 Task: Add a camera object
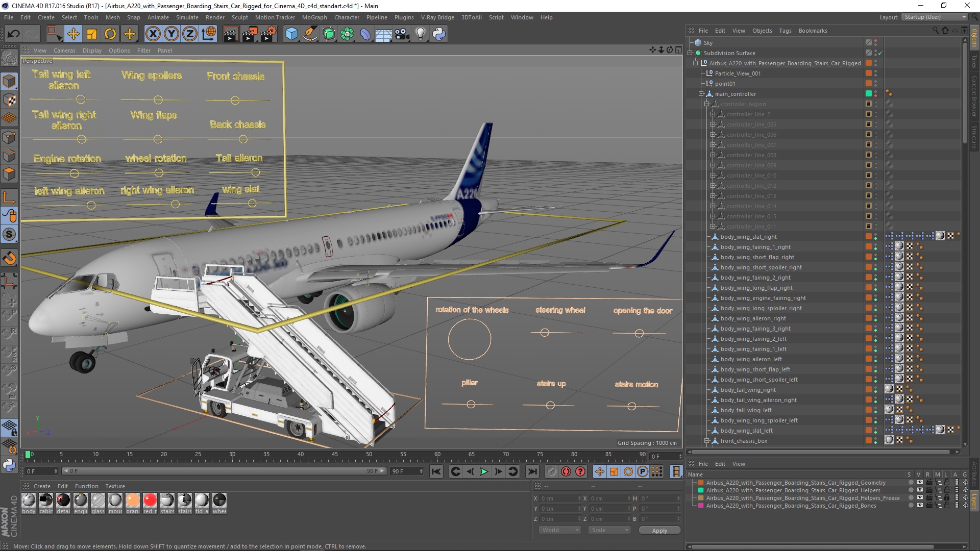[x=402, y=34]
